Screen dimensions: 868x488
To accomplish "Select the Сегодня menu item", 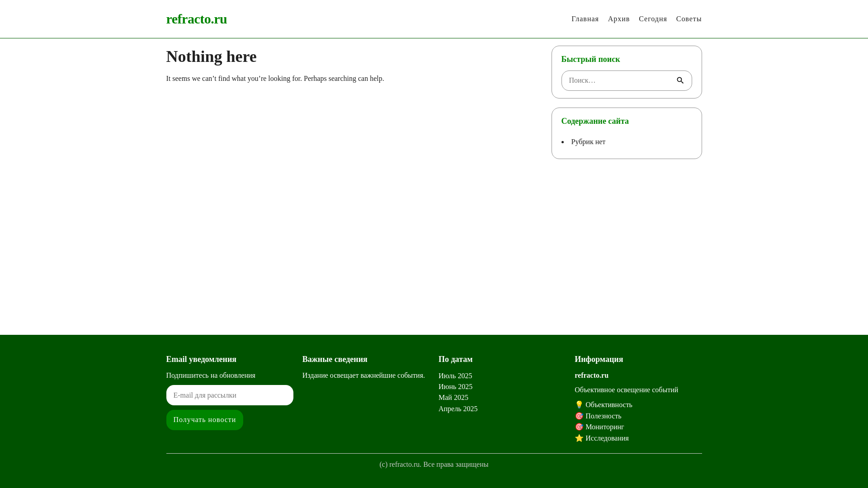I will coord(653,19).
